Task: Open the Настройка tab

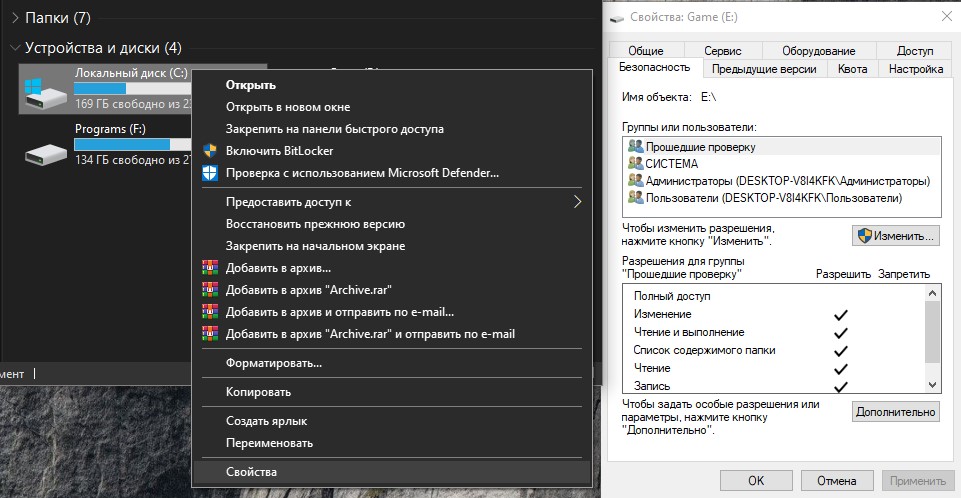Action: point(916,69)
